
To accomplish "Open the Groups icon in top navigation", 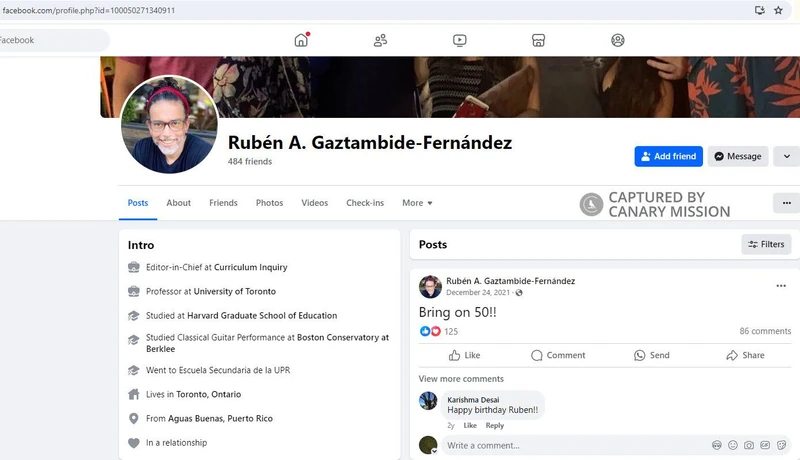I will click(x=617, y=40).
